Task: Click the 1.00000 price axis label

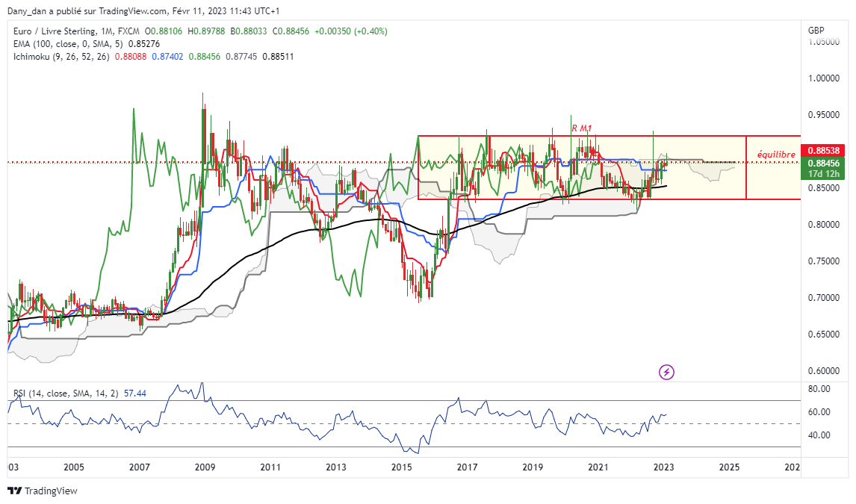Action: click(x=823, y=78)
